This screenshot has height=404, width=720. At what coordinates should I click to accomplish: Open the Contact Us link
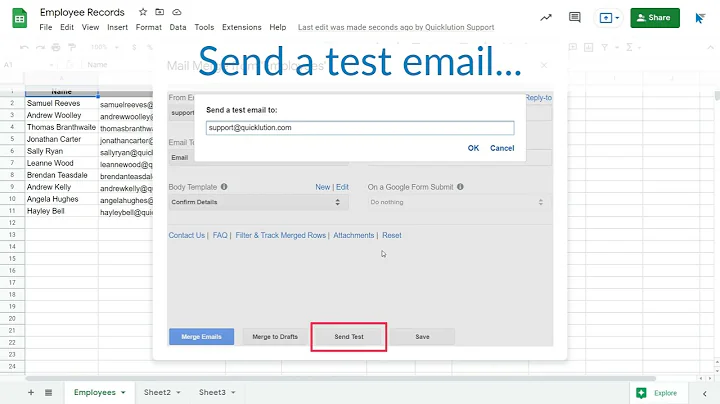186,235
